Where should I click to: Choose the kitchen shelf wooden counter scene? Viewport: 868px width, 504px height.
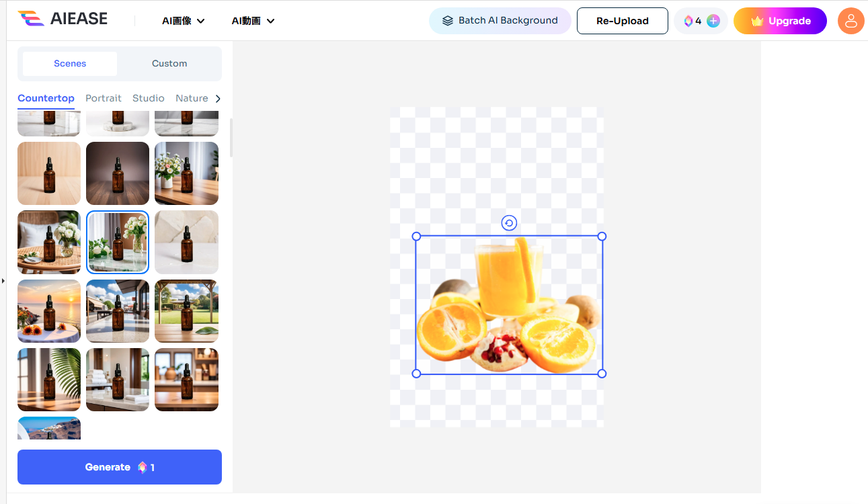(187, 380)
